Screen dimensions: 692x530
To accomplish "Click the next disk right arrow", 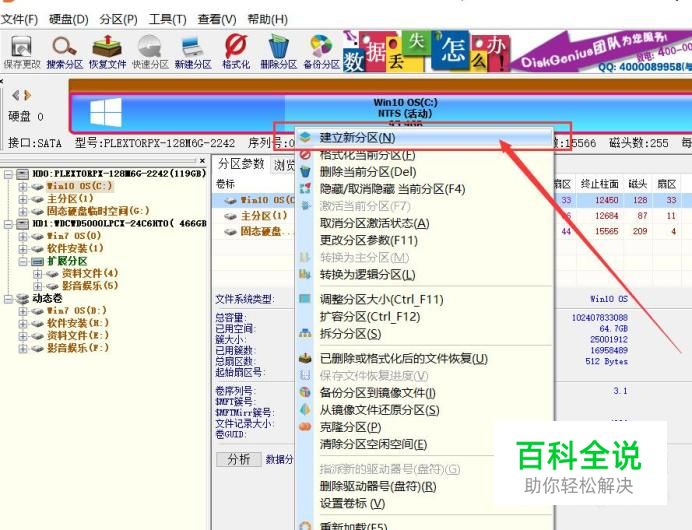I will pyautogui.click(x=27, y=95).
